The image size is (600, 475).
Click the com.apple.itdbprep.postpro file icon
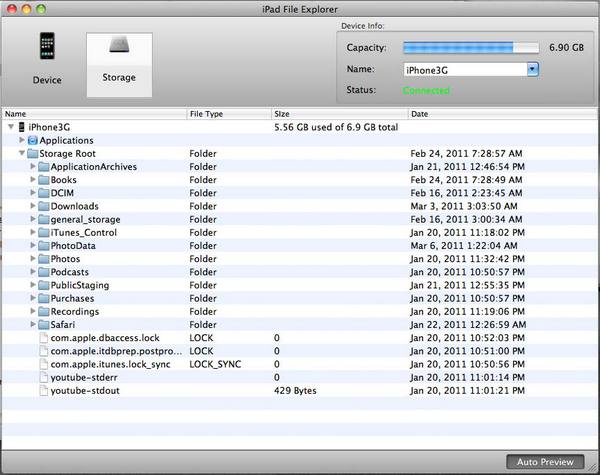click(44, 351)
